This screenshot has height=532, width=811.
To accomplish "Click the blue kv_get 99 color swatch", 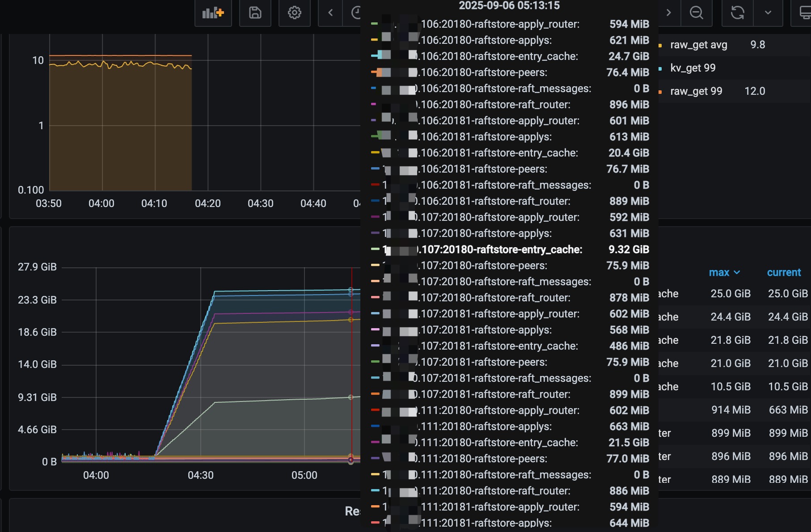I will click(x=660, y=68).
